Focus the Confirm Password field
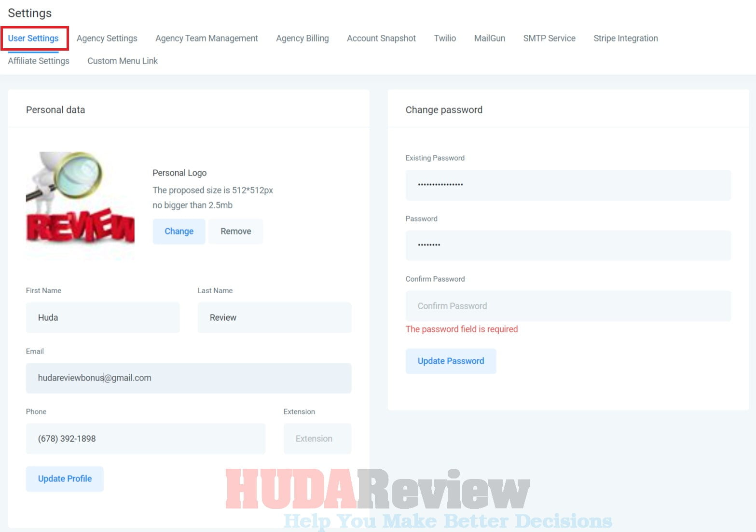 [568, 306]
